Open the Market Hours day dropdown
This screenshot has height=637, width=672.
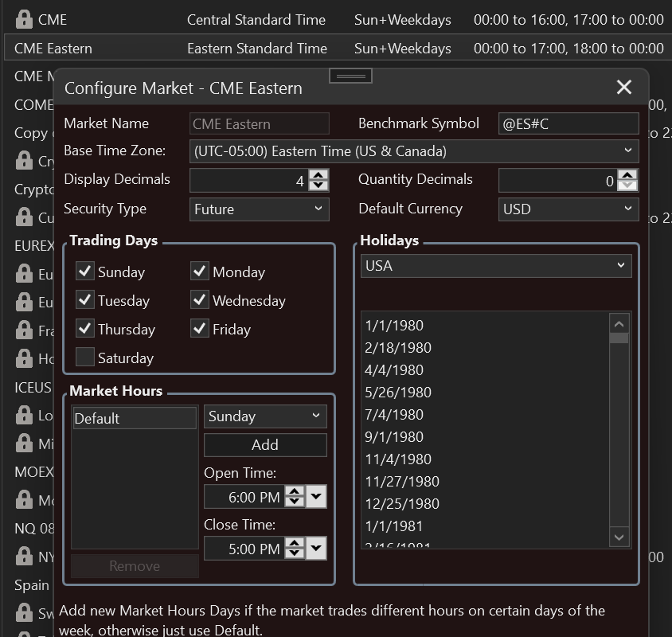tap(265, 416)
